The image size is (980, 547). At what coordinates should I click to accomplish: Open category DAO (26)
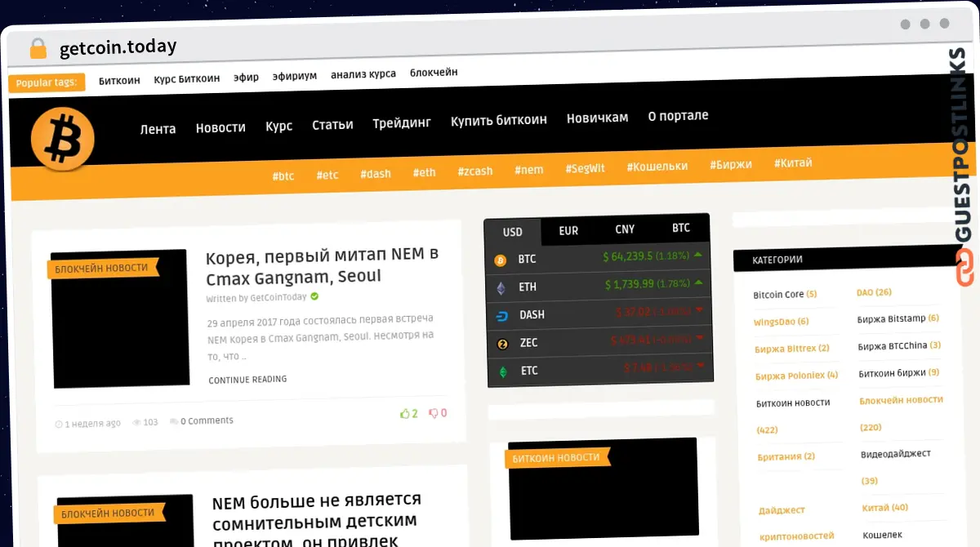[x=874, y=292]
